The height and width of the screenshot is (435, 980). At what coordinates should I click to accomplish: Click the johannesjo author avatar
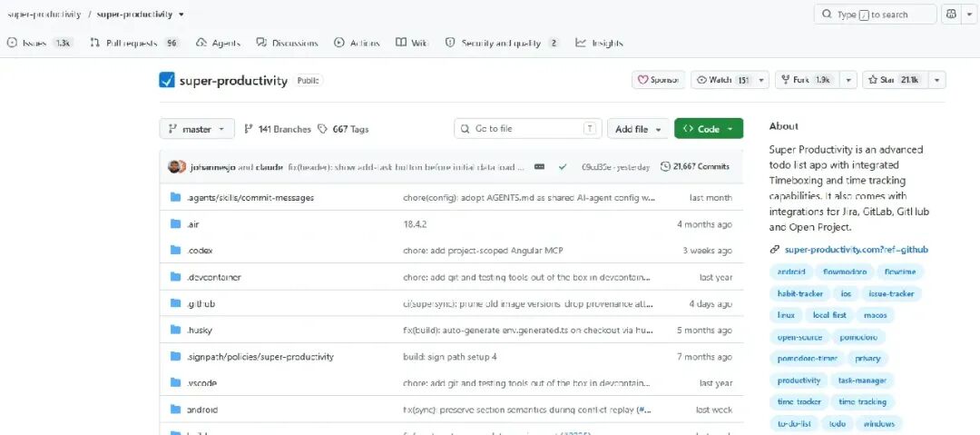point(173,167)
